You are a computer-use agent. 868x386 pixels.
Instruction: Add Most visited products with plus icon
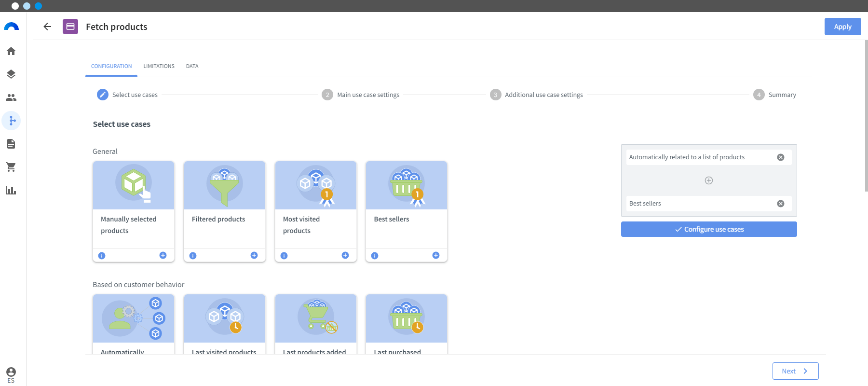[345, 255]
